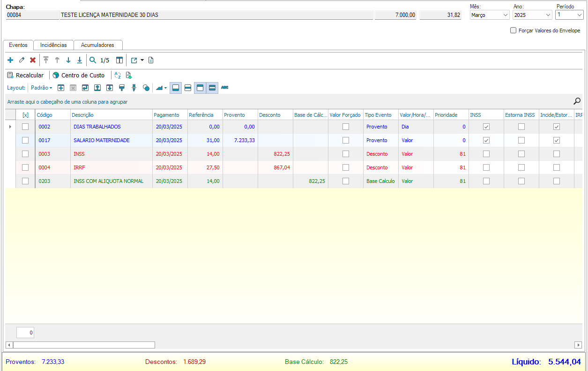588x371 pixels.
Task: Click the Recalcular button
Action: point(26,75)
